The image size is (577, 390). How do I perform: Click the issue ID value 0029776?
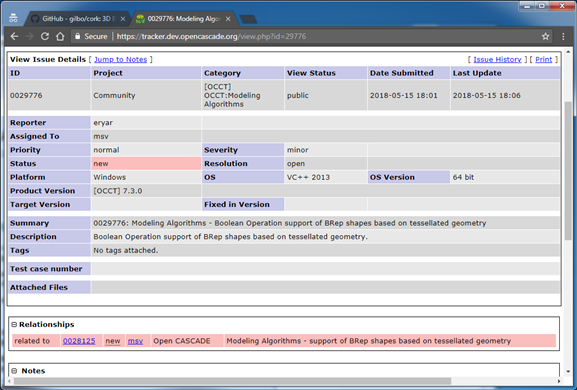point(26,96)
